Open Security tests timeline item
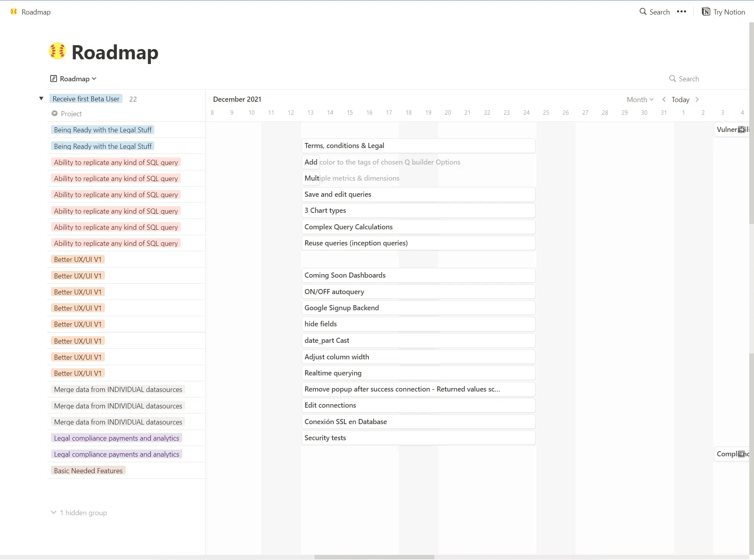754x560 pixels. pos(418,438)
